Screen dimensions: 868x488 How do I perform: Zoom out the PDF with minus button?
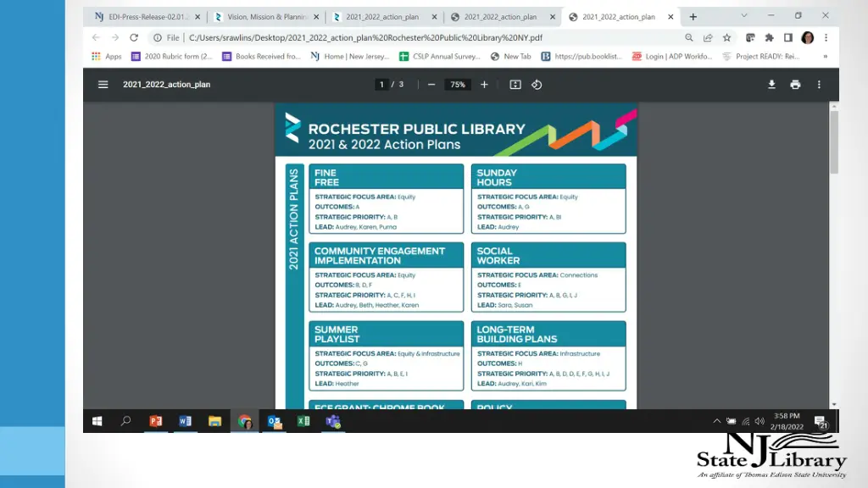click(x=431, y=85)
